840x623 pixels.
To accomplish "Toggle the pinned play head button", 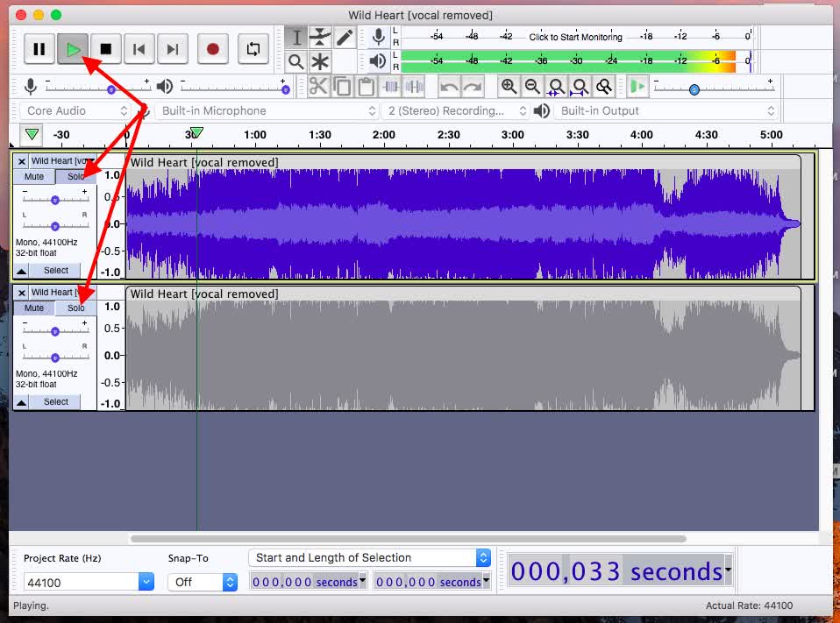I will point(32,134).
